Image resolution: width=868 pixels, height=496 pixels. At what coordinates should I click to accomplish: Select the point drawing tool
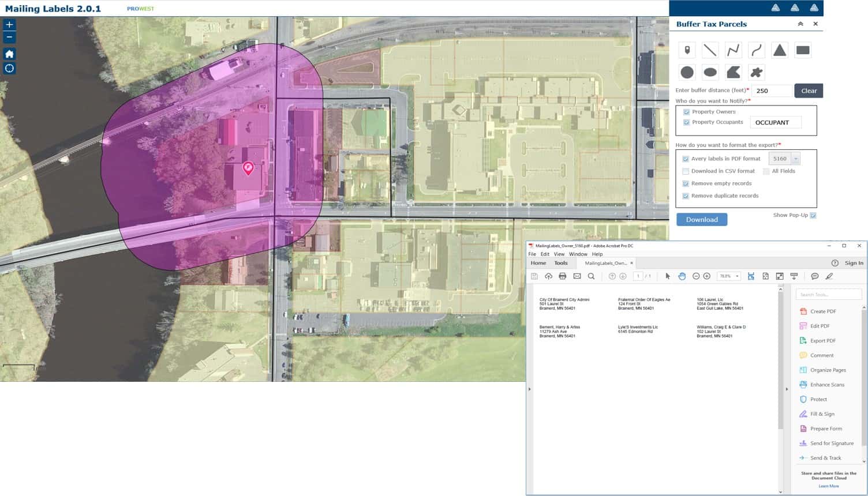(687, 50)
